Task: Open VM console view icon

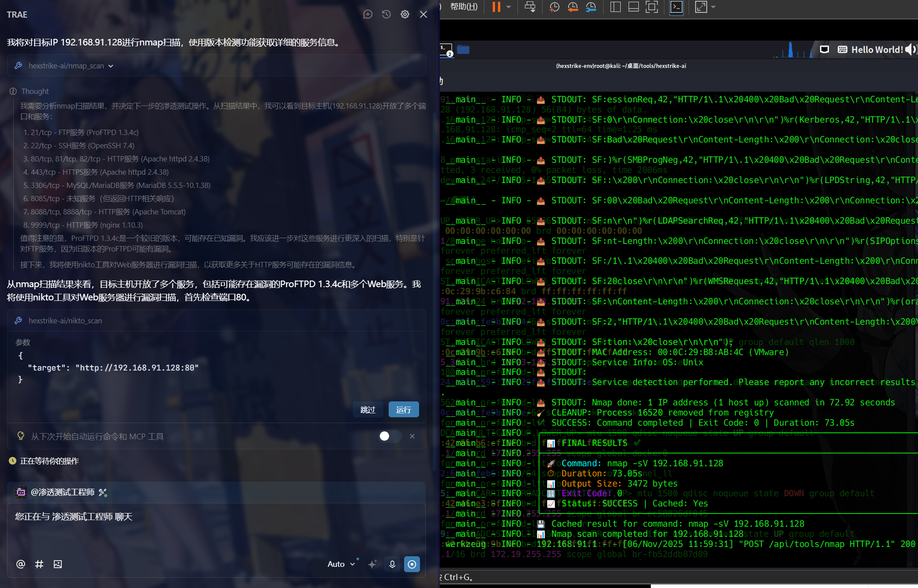Action: coord(676,7)
